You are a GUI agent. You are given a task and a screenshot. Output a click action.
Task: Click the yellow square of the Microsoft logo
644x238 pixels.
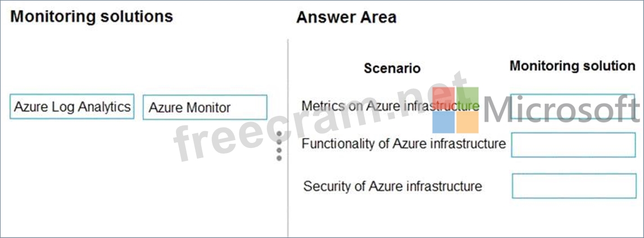pos(468,122)
